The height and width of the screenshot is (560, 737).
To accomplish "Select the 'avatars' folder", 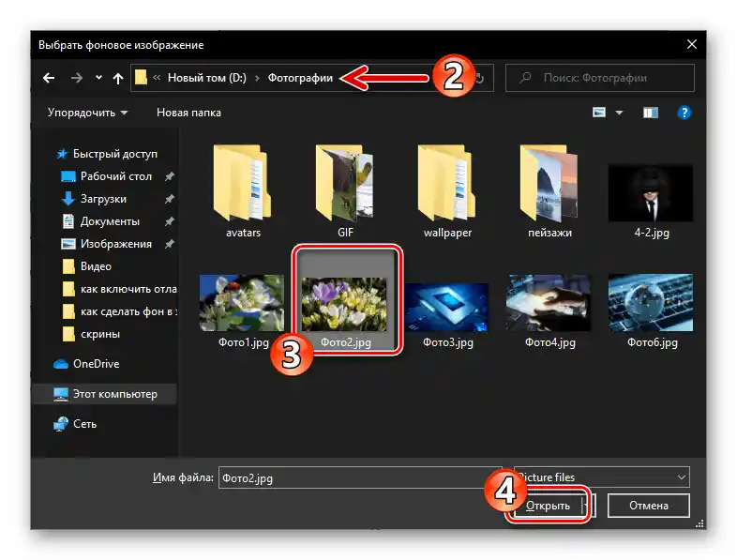I will [x=243, y=191].
